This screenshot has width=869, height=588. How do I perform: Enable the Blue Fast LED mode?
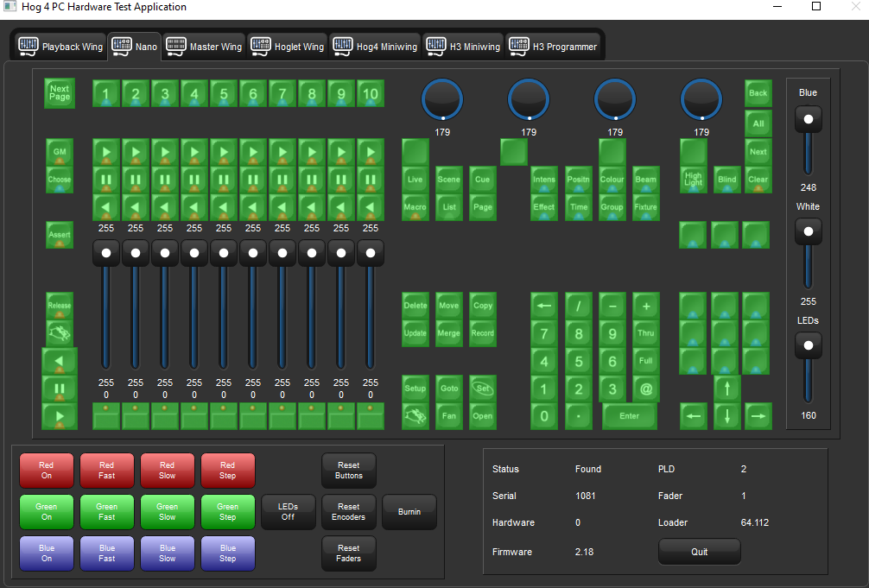pyautogui.click(x=107, y=553)
